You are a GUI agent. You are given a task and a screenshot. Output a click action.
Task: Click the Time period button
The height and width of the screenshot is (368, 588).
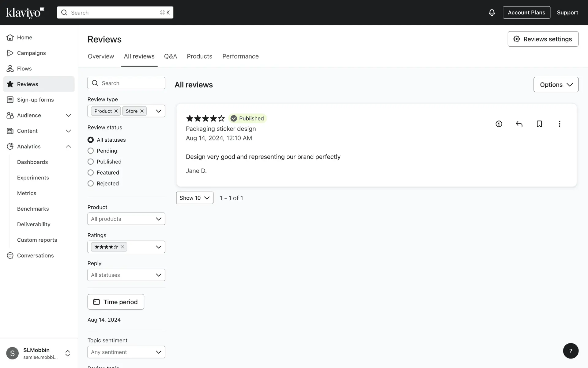116,302
